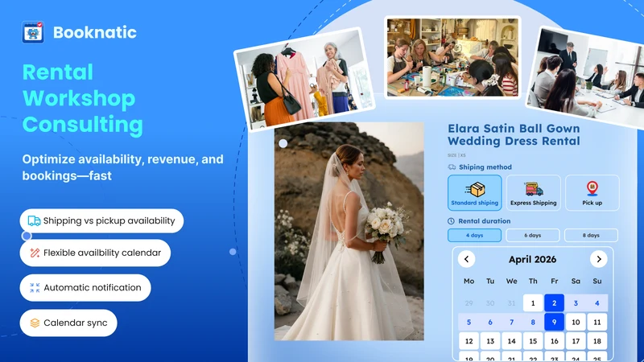Screen dimensions: 644x362
Task: Click the Rental duration heading
Action: [x=485, y=220]
